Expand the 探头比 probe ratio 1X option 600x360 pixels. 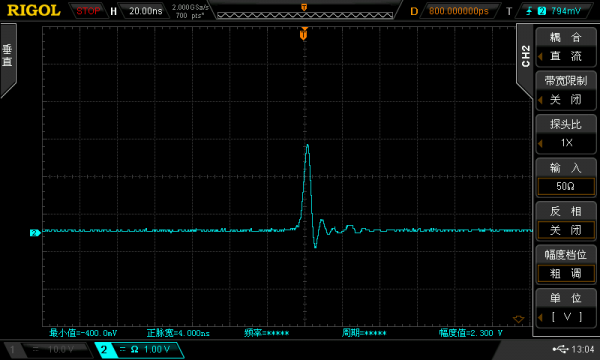click(566, 134)
